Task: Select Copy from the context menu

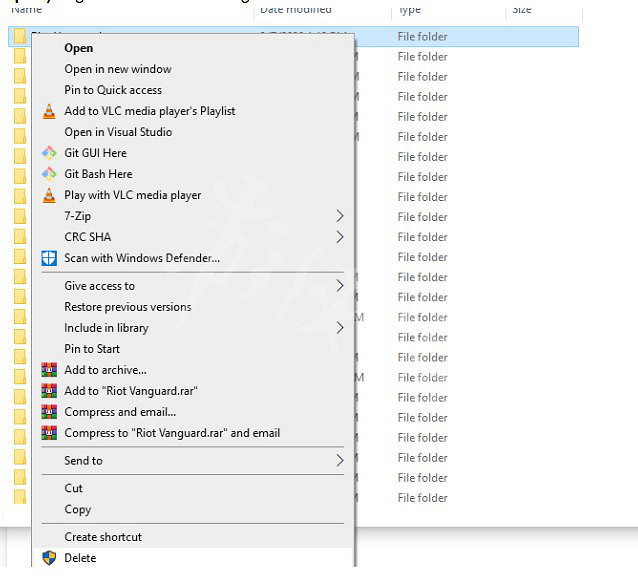Action: pos(78,509)
